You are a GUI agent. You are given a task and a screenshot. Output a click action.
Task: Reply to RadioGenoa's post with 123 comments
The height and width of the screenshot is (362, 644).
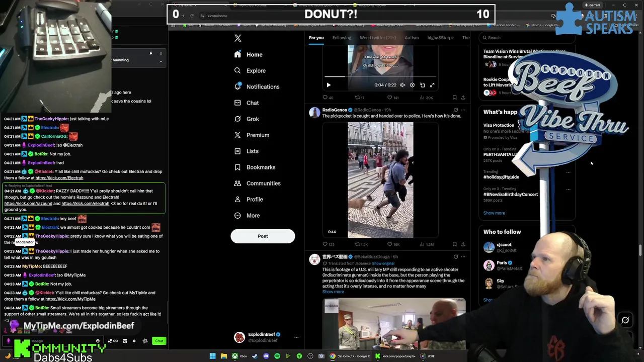click(x=328, y=244)
